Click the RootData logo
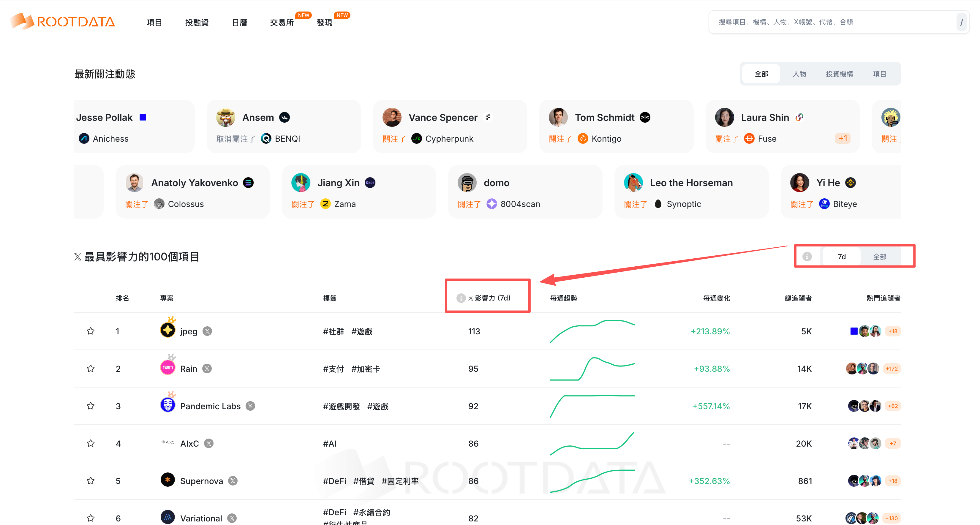The width and height of the screenshot is (980, 525). click(x=63, y=22)
